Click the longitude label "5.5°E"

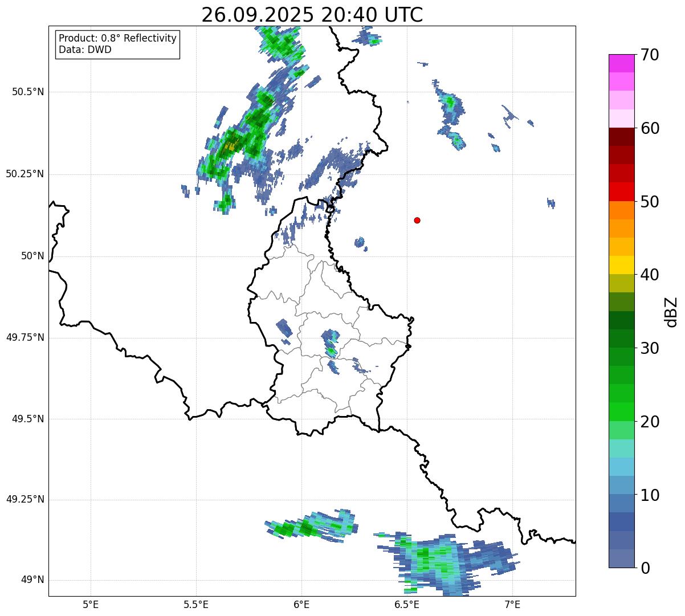(196, 605)
